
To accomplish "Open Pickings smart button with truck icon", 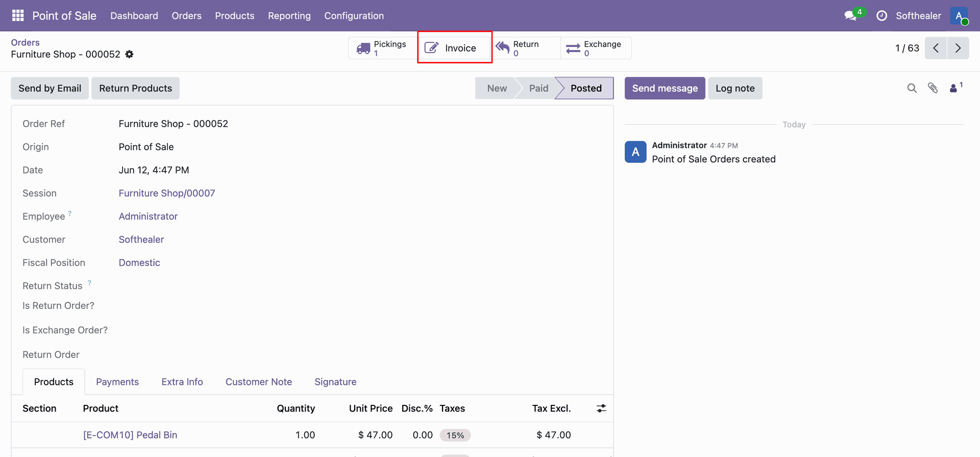I will (383, 48).
